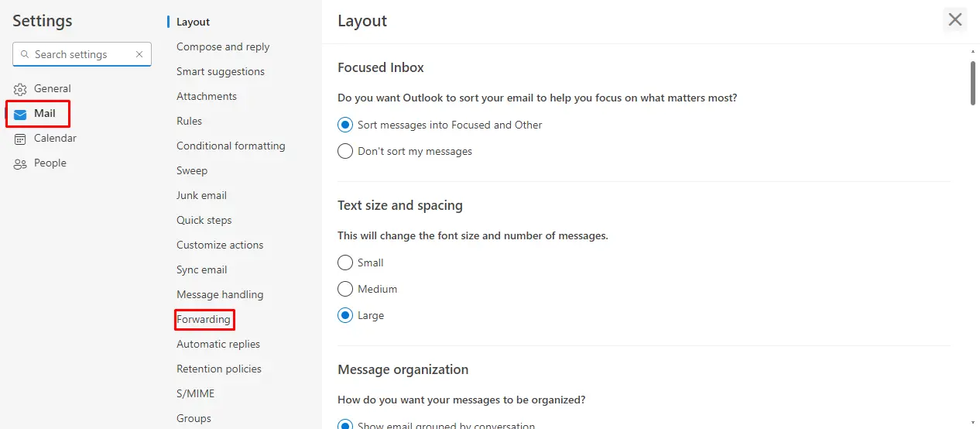
Task: Open Groups settings
Action: 194,419
